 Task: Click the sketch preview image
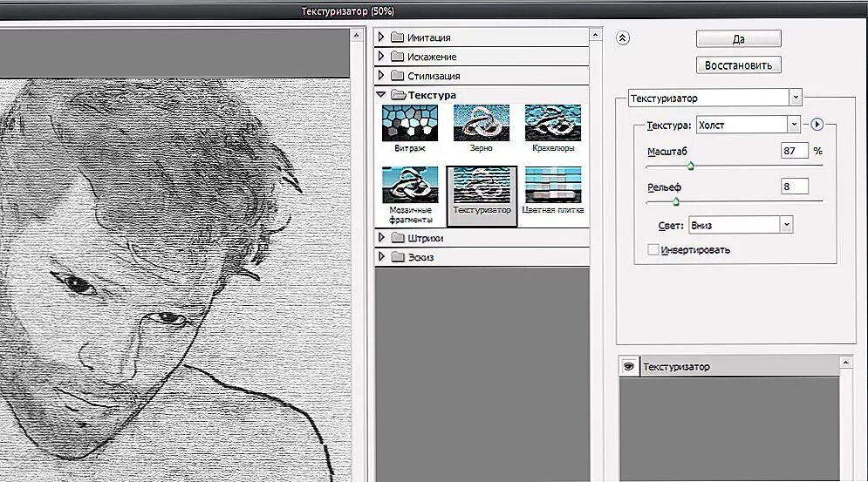[175, 280]
